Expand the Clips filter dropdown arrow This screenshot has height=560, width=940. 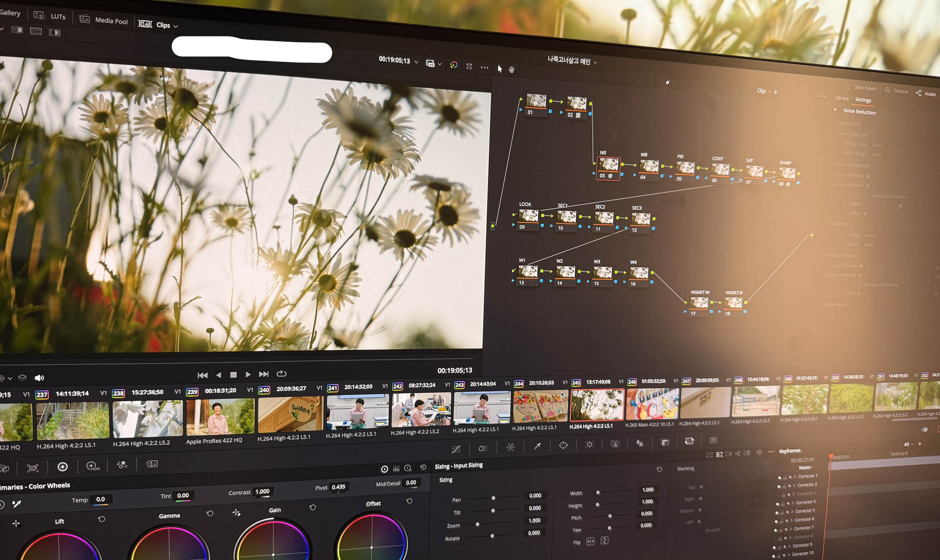(x=176, y=26)
